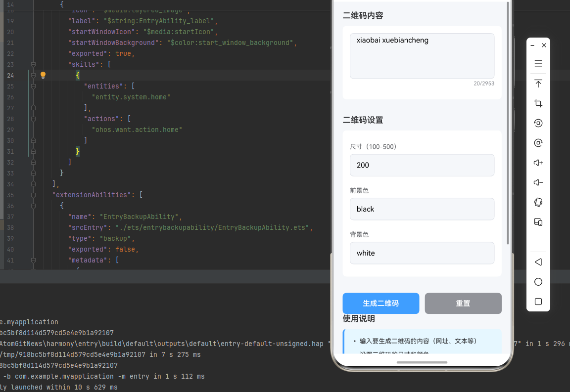Click the size field showing 200

click(x=422, y=165)
